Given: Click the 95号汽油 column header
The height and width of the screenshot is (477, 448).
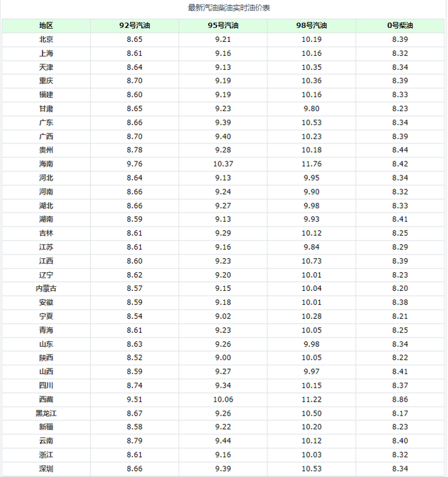Looking at the screenshot, I should point(223,26).
